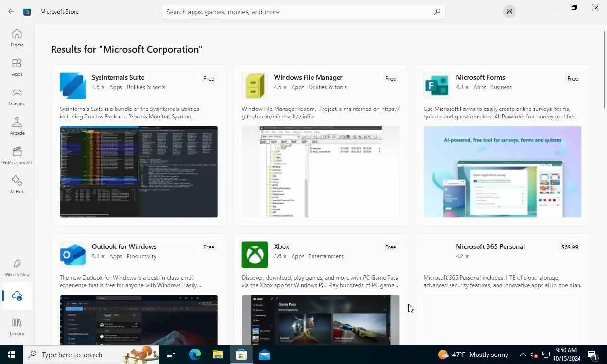Click the Xbox app icon
607x364 pixels.
(255, 255)
